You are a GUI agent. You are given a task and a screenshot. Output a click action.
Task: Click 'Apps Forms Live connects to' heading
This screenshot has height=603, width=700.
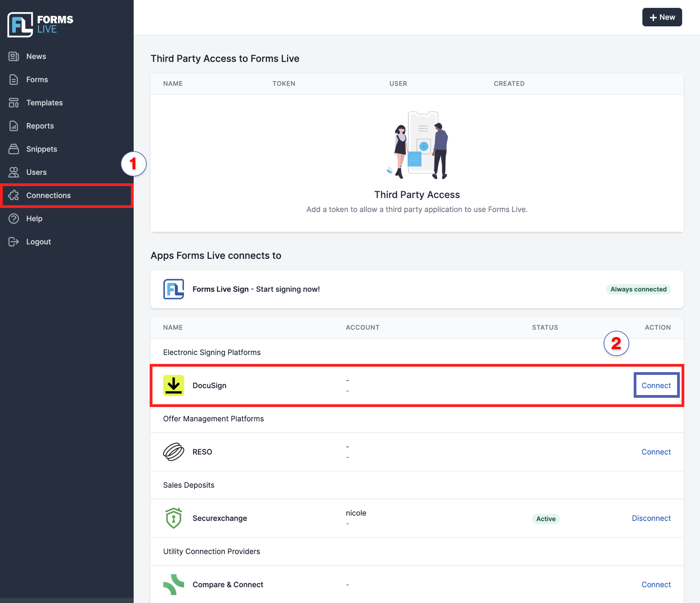pos(216,255)
